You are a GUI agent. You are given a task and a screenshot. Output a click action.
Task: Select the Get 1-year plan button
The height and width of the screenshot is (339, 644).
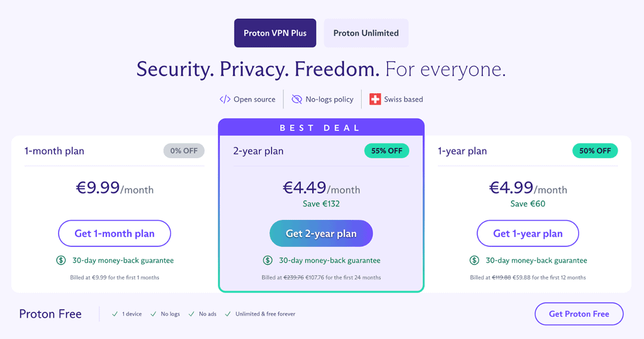tap(528, 233)
